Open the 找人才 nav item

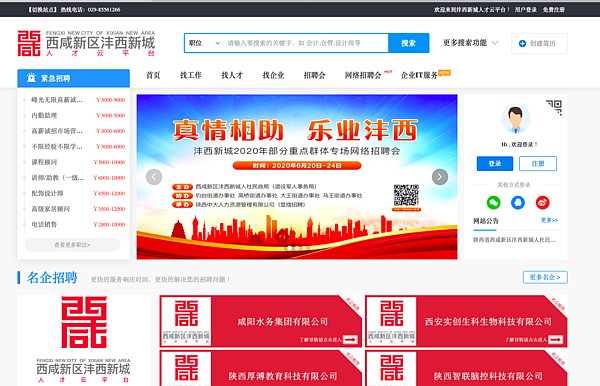(232, 75)
